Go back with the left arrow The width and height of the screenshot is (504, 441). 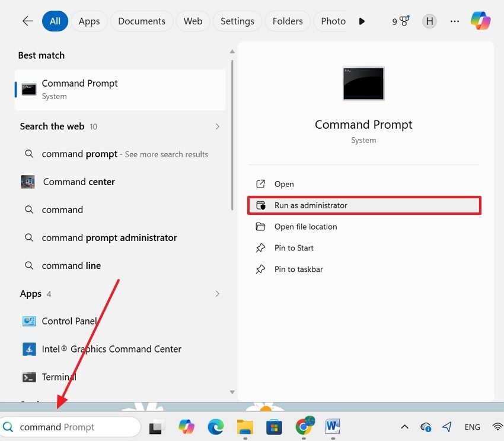tap(28, 21)
